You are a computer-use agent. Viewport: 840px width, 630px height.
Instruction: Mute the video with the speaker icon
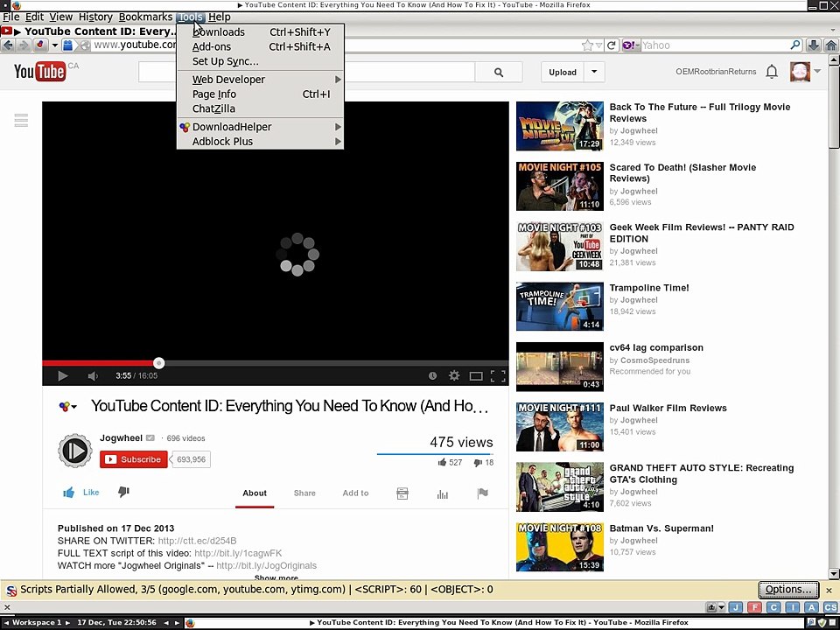coord(93,376)
